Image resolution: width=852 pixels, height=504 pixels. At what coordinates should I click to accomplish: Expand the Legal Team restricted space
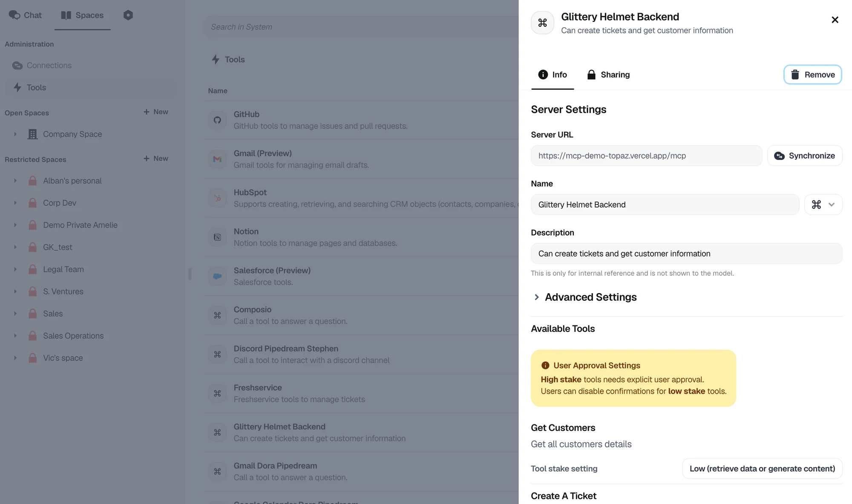[15, 269]
